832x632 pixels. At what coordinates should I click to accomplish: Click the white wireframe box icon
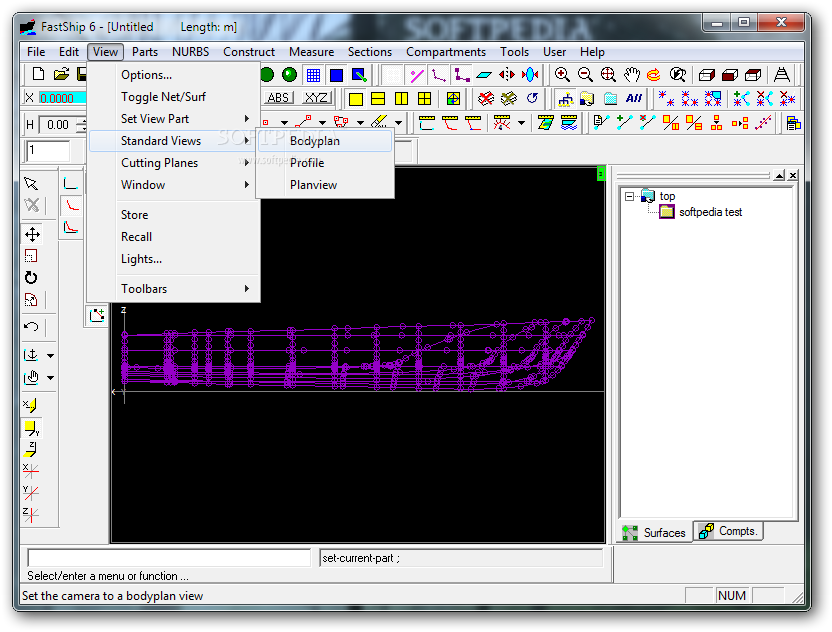706,74
